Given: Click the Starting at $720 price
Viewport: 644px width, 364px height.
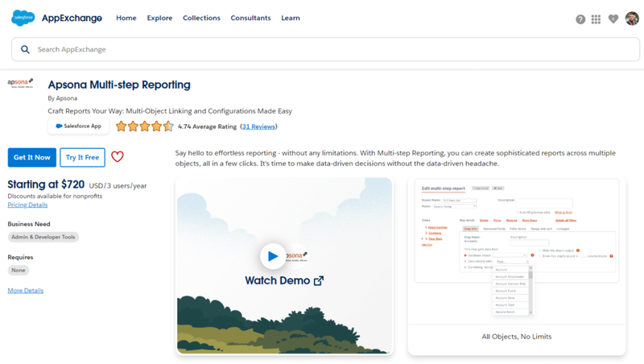Looking at the screenshot, I should [x=46, y=184].
